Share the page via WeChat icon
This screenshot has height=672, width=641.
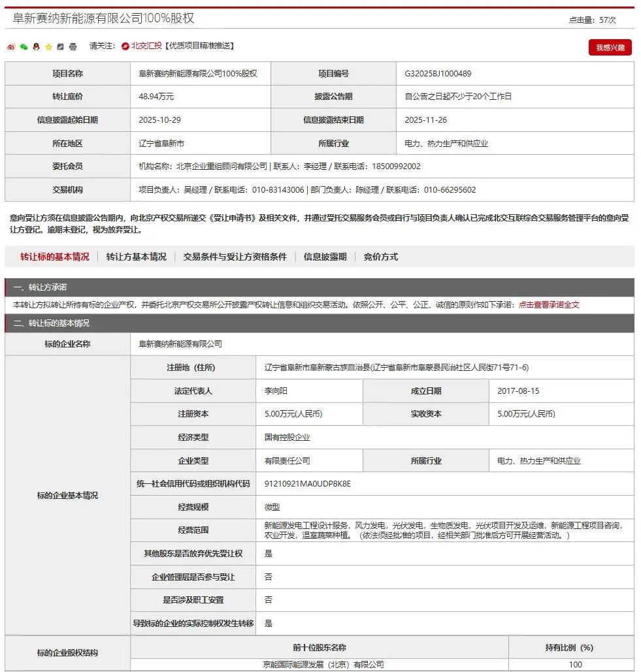24,46
